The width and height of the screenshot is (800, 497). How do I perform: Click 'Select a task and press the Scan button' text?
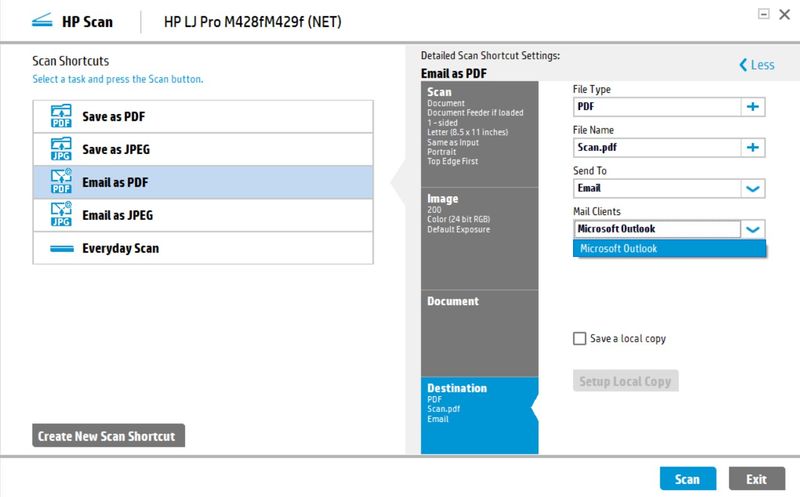[118, 79]
